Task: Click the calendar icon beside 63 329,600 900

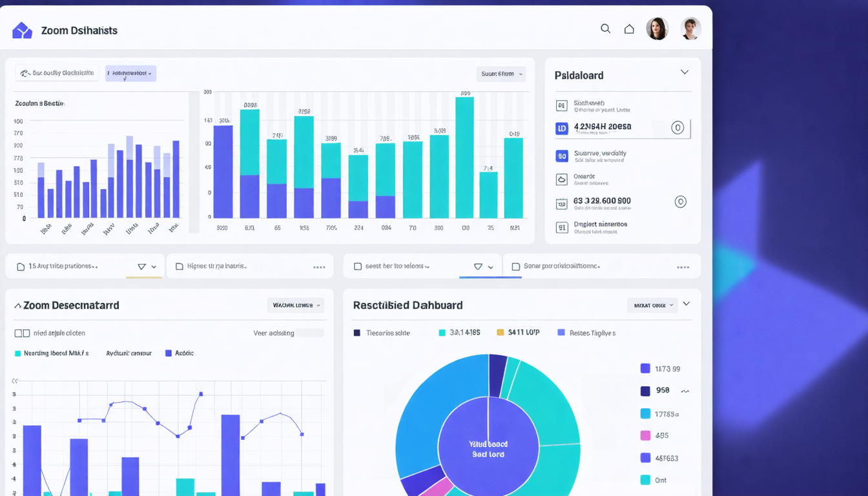Action: (562, 203)
